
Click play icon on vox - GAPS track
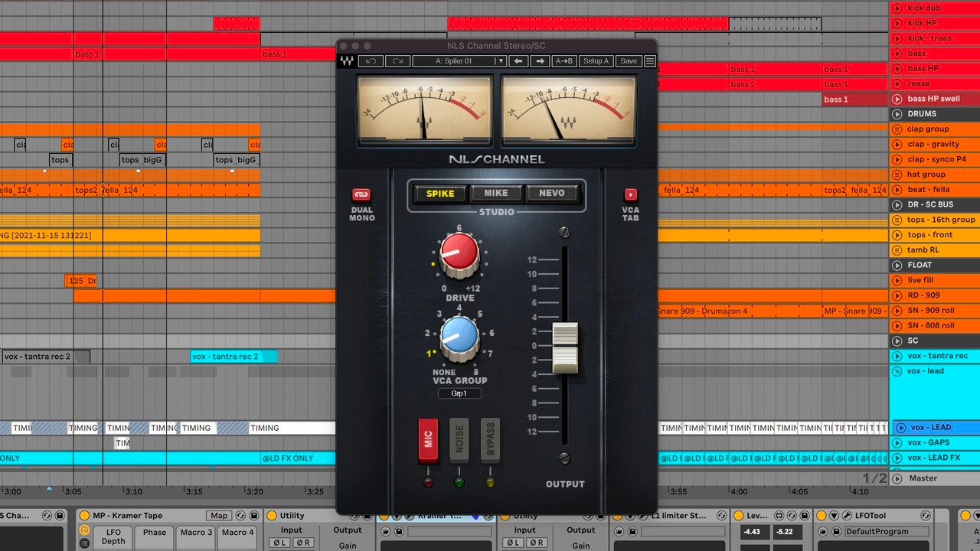click(897, 443)
